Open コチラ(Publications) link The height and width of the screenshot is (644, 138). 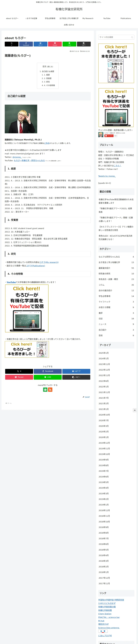36,266
